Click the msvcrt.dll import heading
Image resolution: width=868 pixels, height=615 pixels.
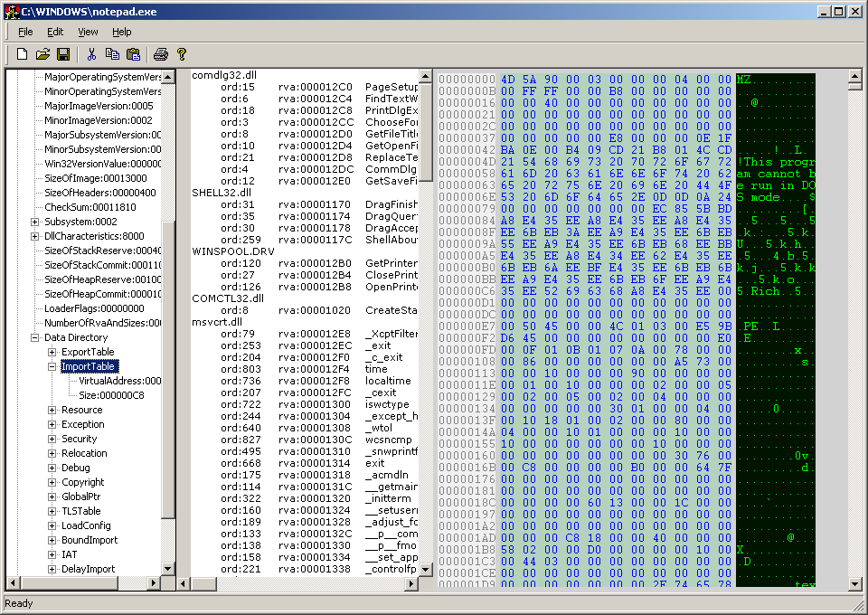coord(217,322)
